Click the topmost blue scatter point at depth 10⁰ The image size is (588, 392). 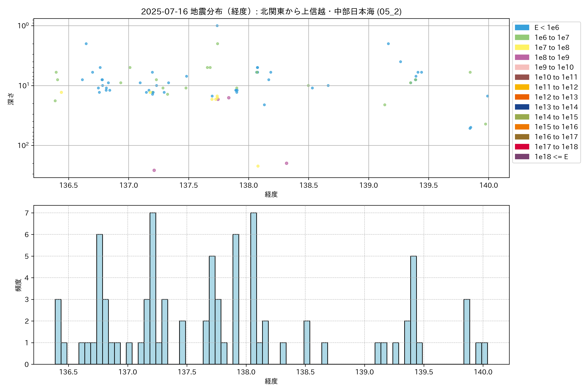[x=217, y=26]
